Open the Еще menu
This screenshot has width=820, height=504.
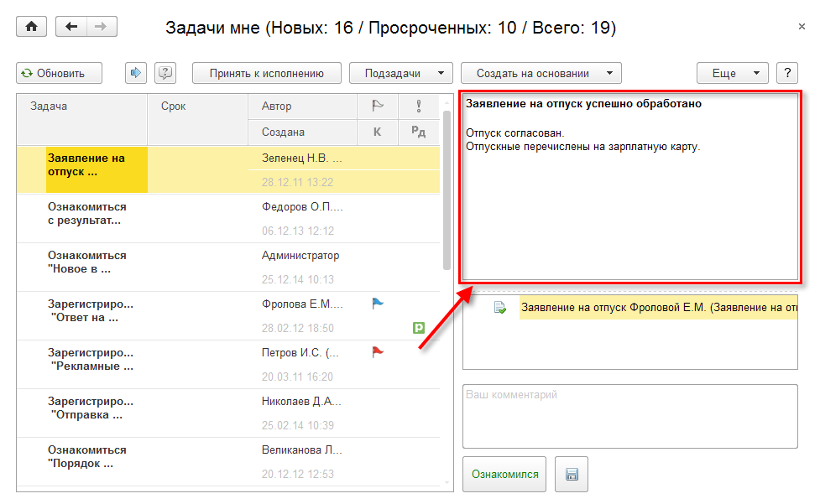(732, 73)
